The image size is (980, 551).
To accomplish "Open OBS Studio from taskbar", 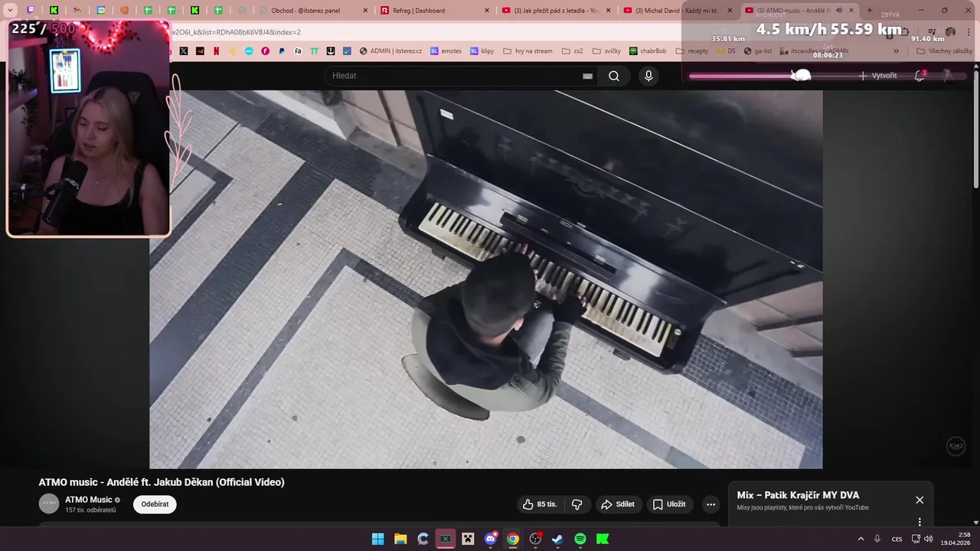I will (x=535, y=539).
